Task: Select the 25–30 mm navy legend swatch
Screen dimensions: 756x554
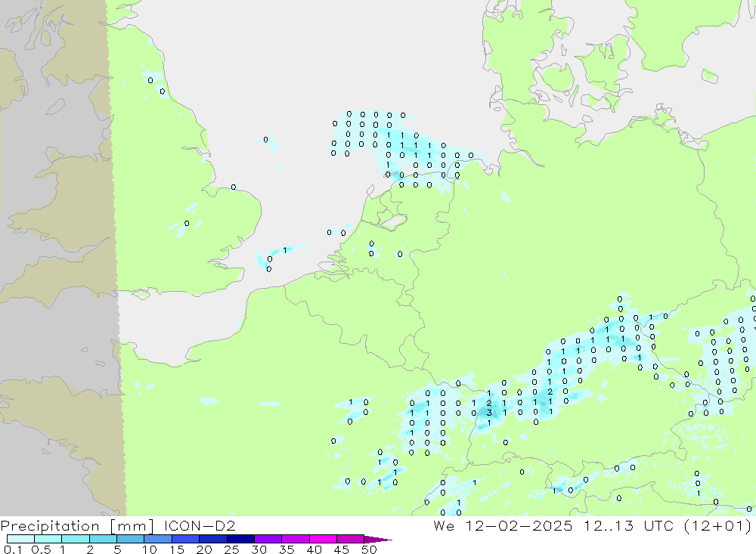Action: (240, 539)
